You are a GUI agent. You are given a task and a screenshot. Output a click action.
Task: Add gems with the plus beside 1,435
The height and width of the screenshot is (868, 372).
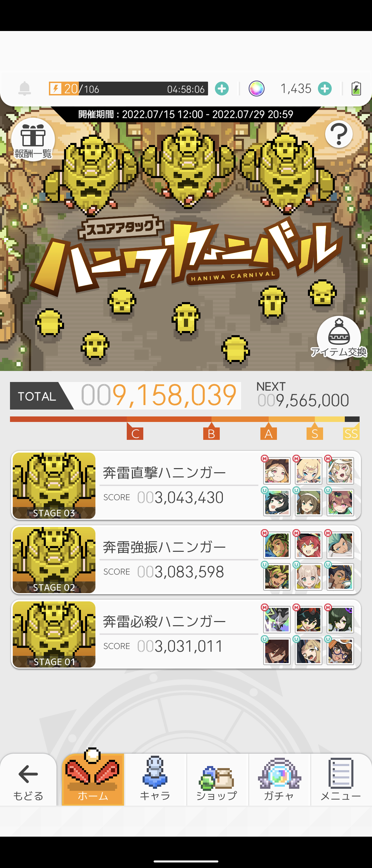(325, 89)
